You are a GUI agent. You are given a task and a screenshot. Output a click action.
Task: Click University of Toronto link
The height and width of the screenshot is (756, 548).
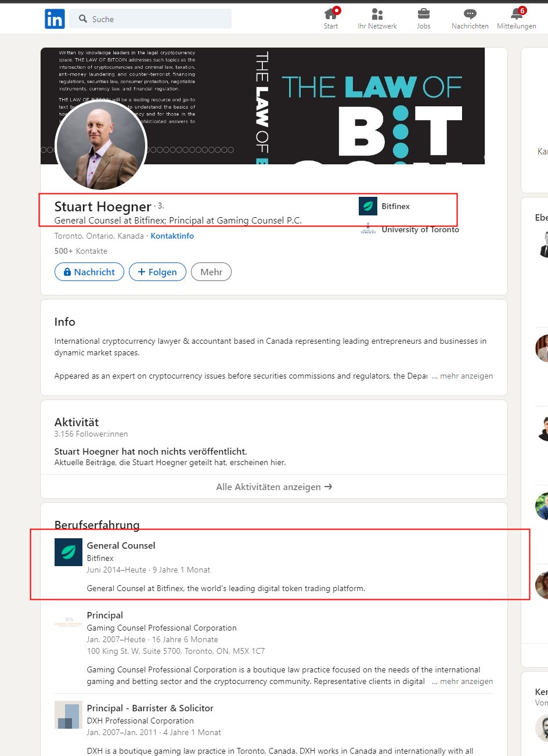[420, 229]
